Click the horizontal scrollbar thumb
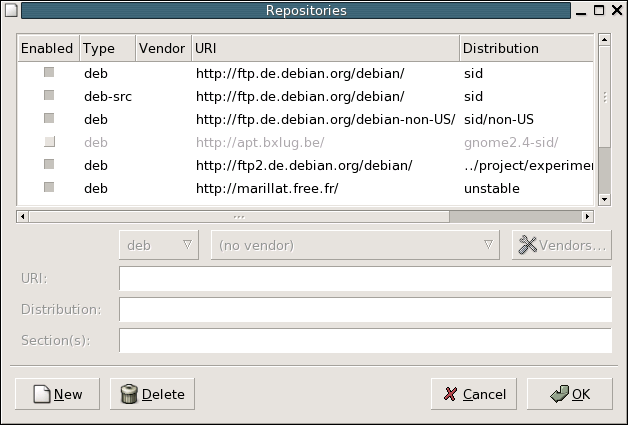 click(x=239, y=217)
